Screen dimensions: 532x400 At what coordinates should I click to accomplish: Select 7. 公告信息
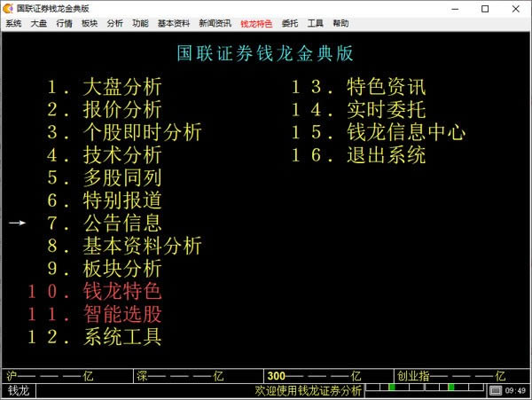click(105, 224)
